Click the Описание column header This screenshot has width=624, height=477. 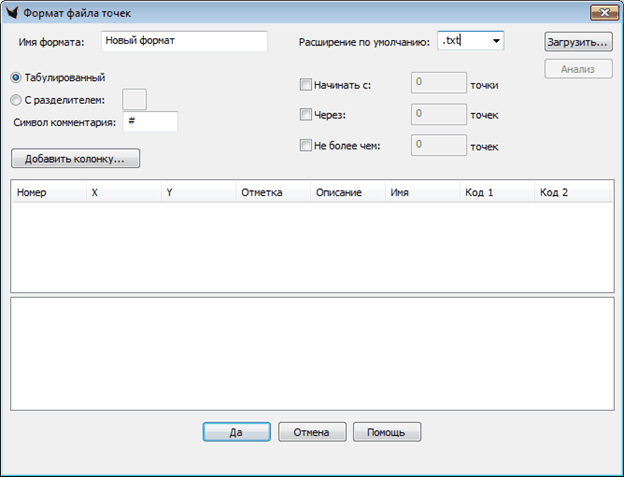(x=347, y=191)
